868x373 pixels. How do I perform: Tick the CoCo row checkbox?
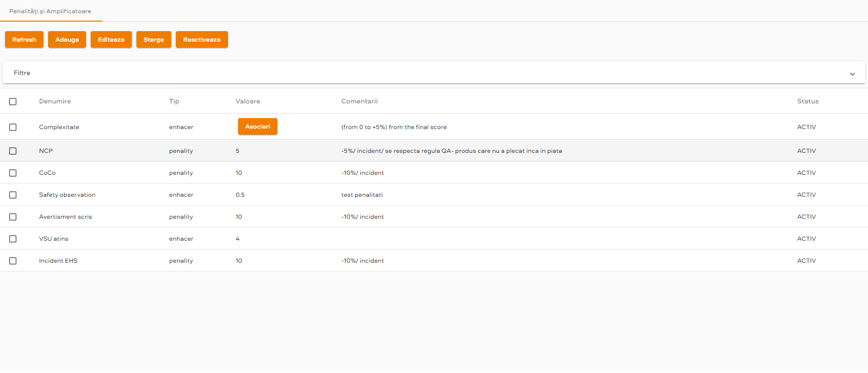(13, 173)
